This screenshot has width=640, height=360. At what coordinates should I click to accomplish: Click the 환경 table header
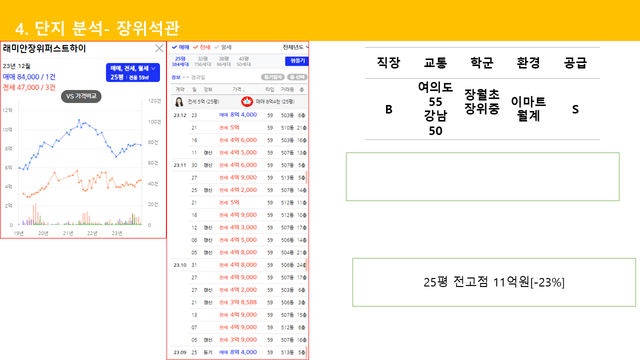[x=528, y=63]
